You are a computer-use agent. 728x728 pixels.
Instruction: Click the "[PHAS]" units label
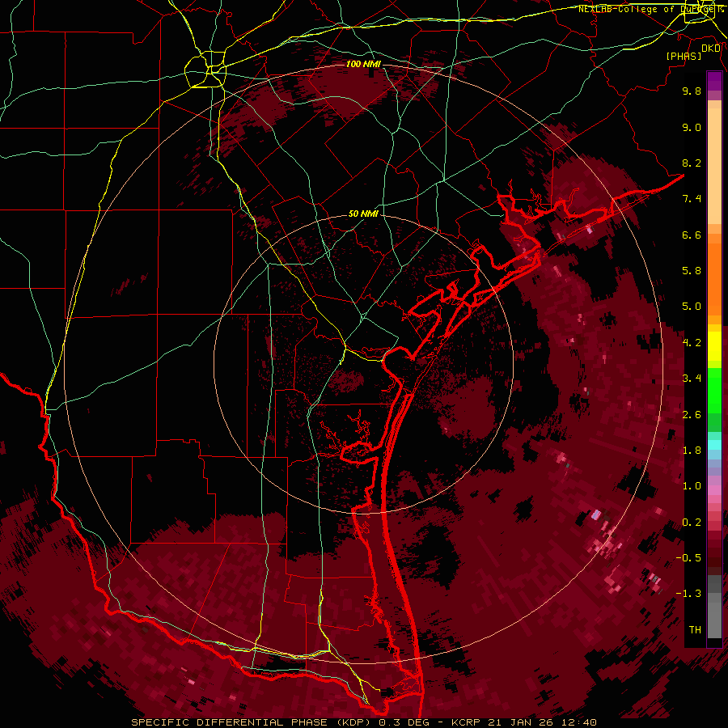tap(684, 56)
